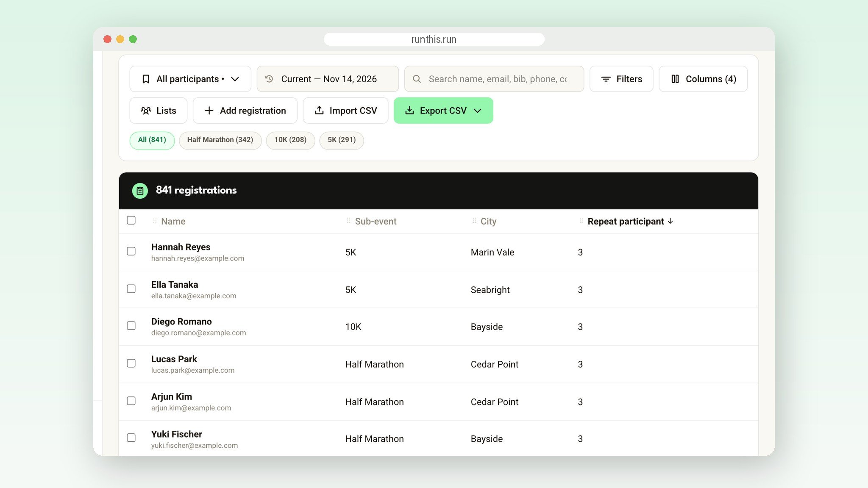Open the All participants dropdown chevron
The width and height of the screenshot is (868, 488).
pos(235,79)
